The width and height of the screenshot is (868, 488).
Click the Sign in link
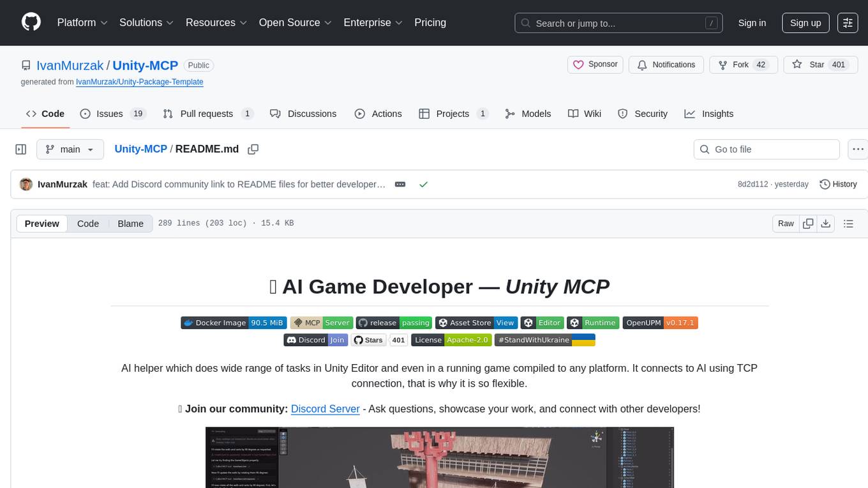click(x=752, y=22)
